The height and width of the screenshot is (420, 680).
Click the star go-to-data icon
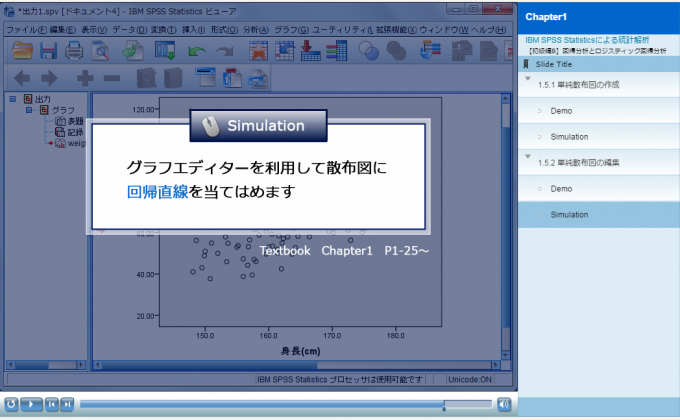(x=258, y=50)
